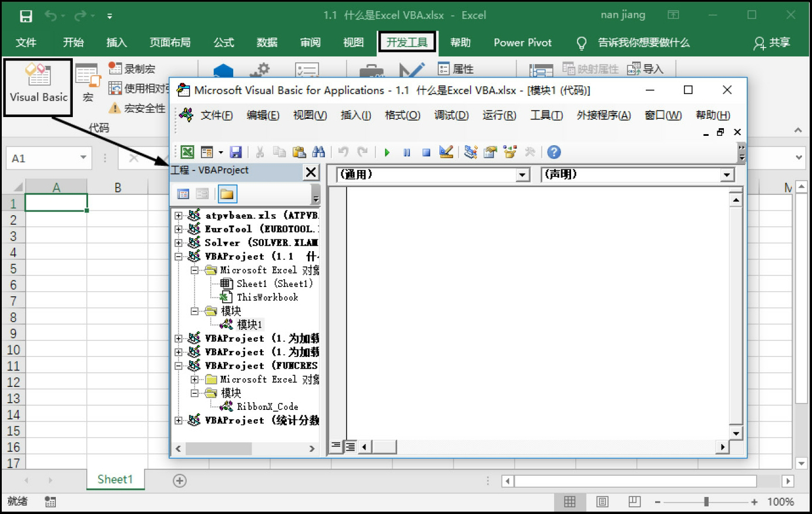
Task: Click the Find binoculars icon
Action: point(318,152)
